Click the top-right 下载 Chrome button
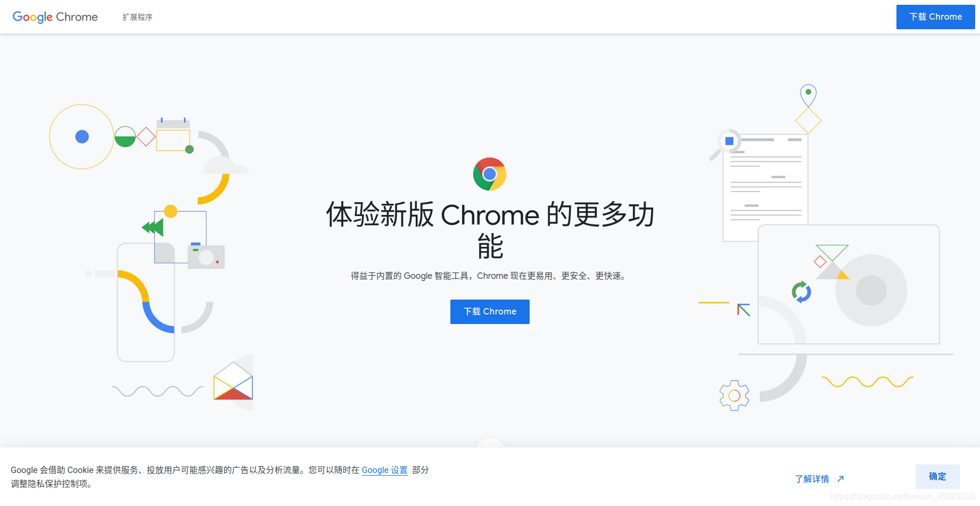Viewport: 980px width, 506px height. [935, 17]
